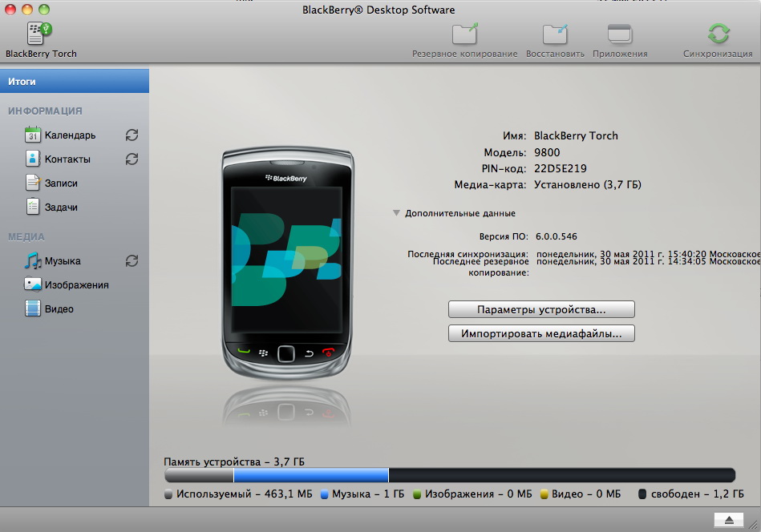Image resolution: width=761 pixels, height=532 pixels.
Task: Click the device name value BlackBerry Torch
Action: tap(576, 135)
